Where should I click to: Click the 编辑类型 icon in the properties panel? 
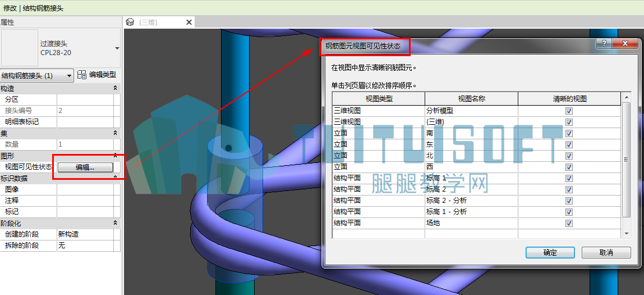[x=82, y=75]
